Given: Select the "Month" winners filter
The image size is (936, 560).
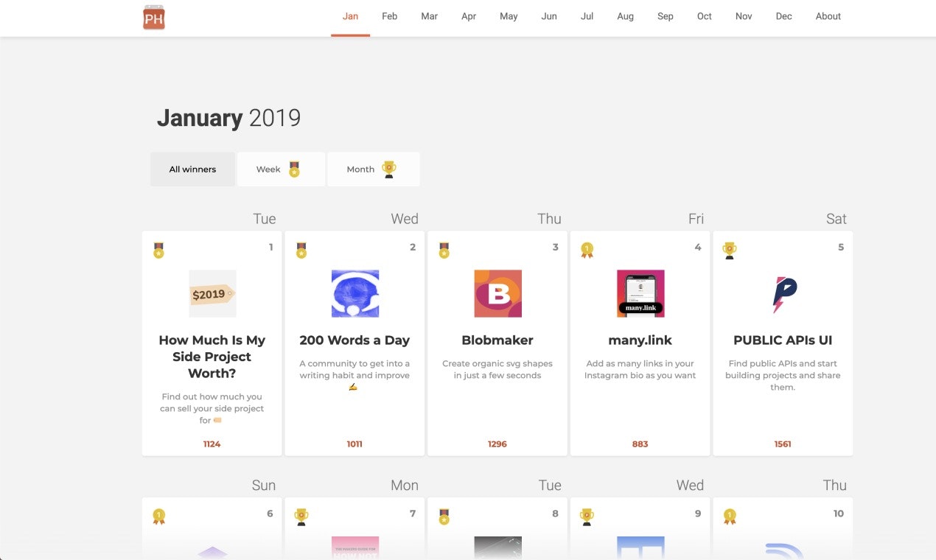Looking at the screenshot, I should point(373,169).
